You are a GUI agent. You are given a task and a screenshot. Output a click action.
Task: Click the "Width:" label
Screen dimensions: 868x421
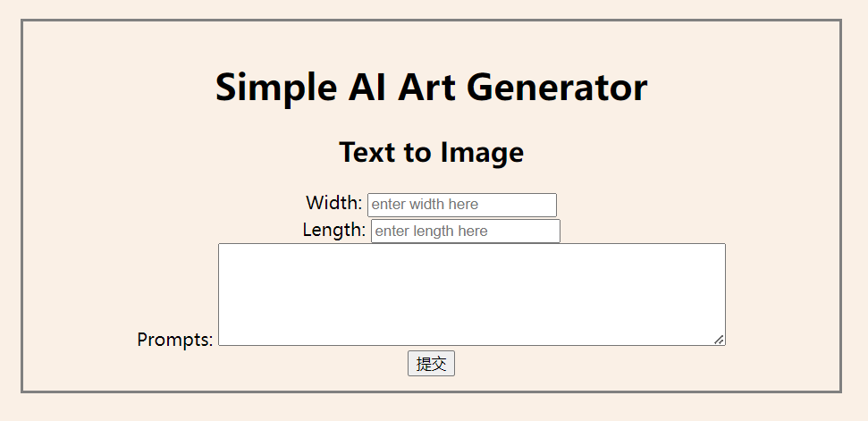click(x=333, y=203)
